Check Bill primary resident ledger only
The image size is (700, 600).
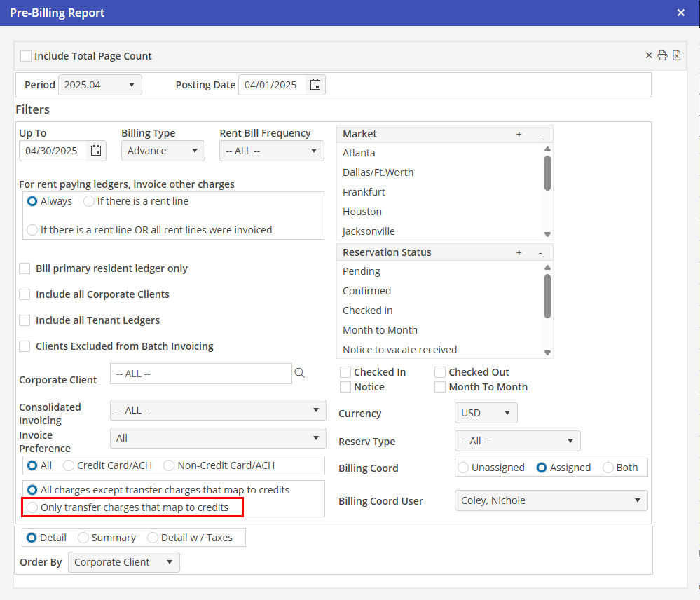(25, 268)
